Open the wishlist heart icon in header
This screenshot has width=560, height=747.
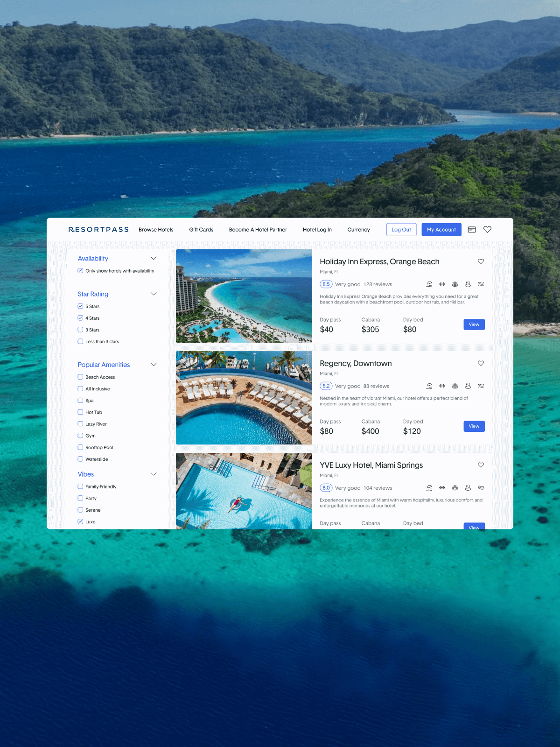coord(487,229)
